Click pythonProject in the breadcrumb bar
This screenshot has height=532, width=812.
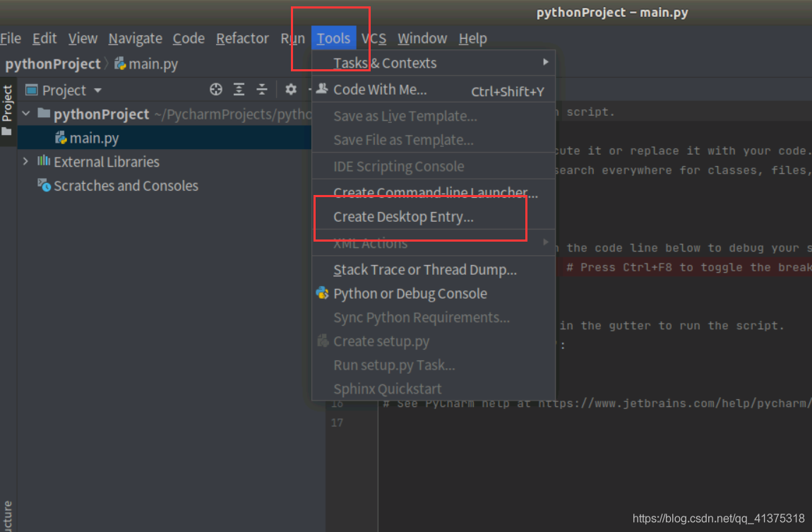pos(53,64)
